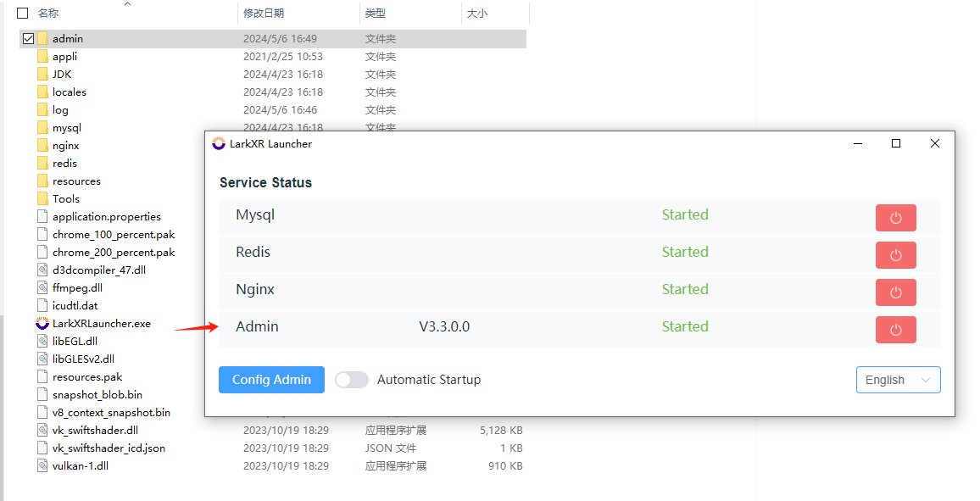The height and width of the screenshot is (501, 980).
Task: Click the Redis service name
Action: pyautogui.click(x=253, y=252)
